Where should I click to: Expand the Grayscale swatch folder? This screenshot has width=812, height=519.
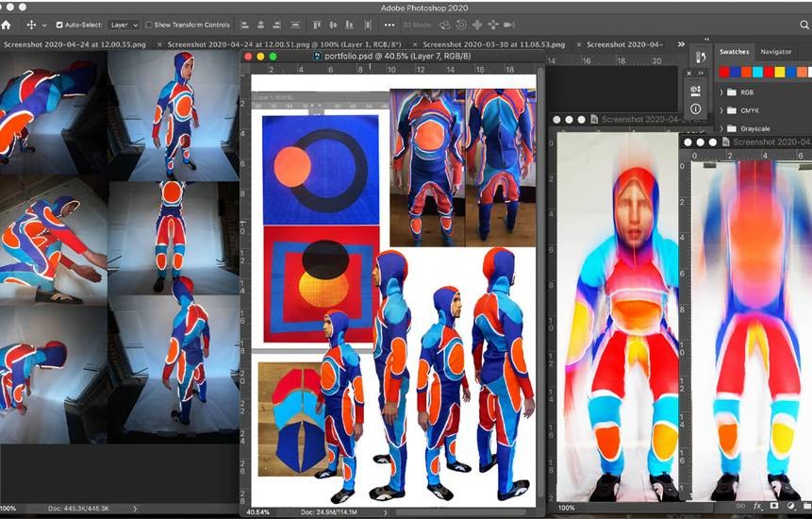click(721, 128)
